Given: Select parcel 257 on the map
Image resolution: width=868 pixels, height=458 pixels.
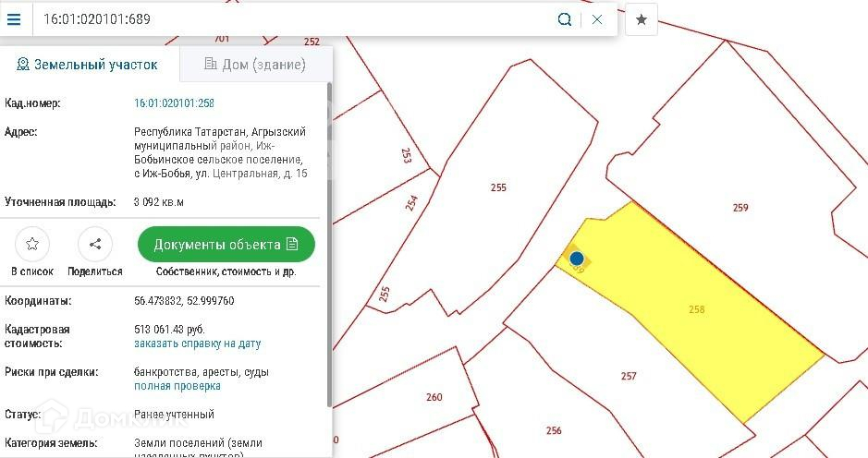Looking at the screenshot, I should [629, 376].
